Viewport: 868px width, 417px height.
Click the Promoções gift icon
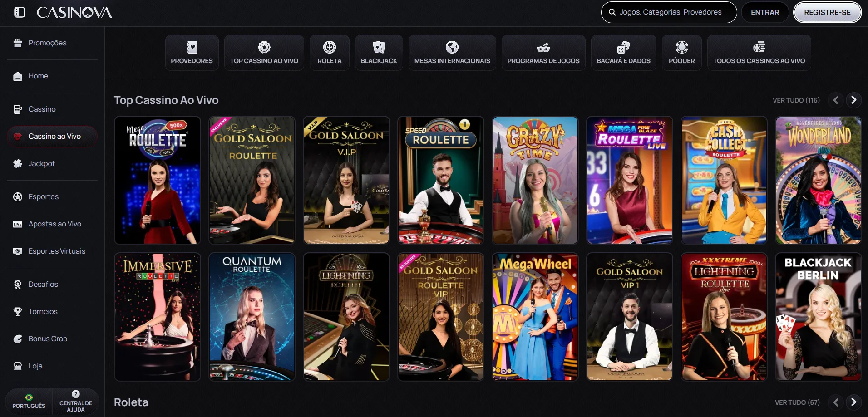[18, 43]
